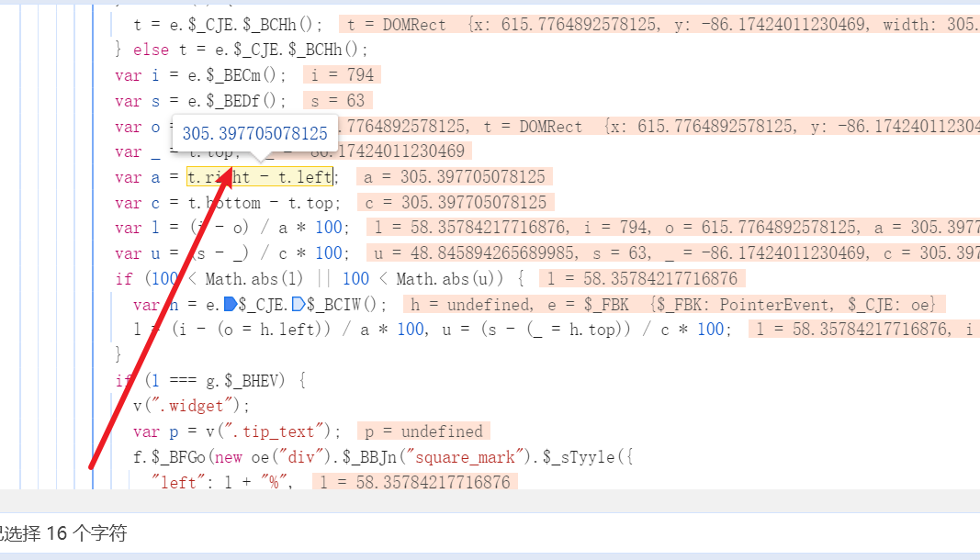Click inline value c = 305.397705078125

(456, 203)
